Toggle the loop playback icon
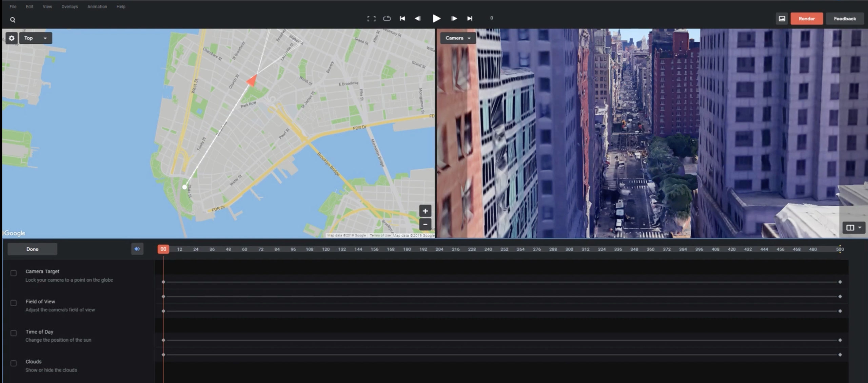The width and height of the screenshot is (868, 383). click(387, 19)
